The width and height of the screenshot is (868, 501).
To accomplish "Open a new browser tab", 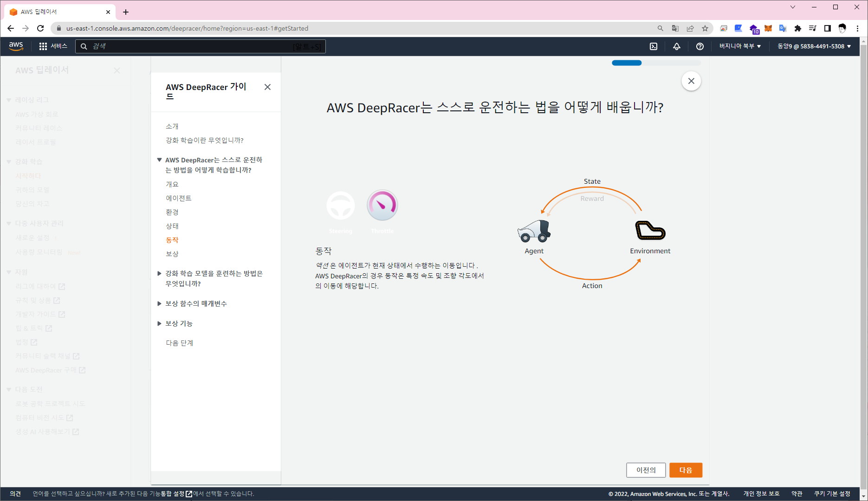I will 126,12.
